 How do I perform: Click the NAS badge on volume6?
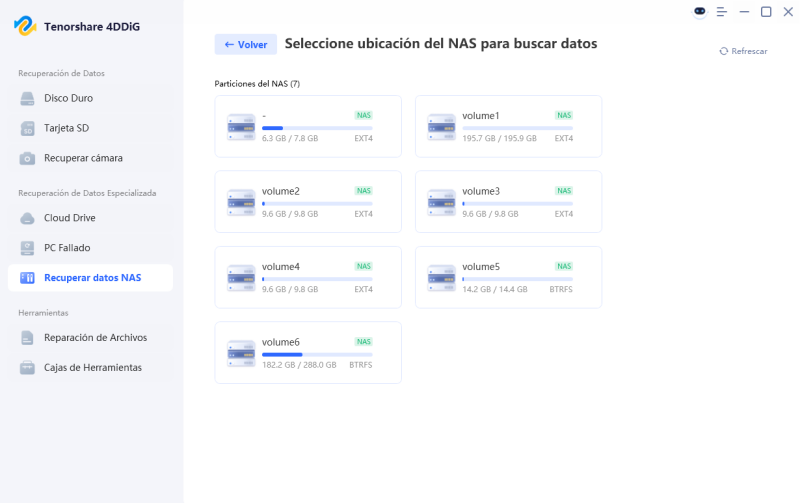point(364,342)
